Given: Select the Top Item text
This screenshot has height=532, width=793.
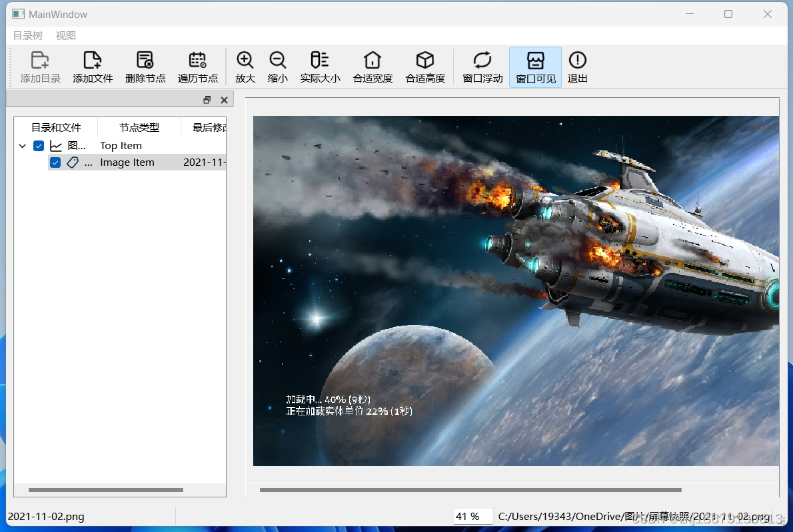Looking at the screenshot, I should tap(121, 146).
